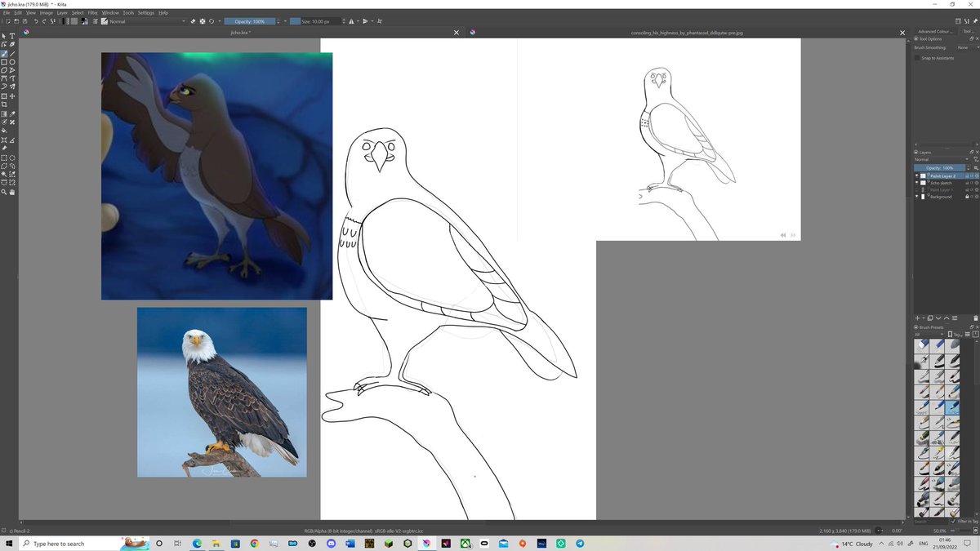Show hidden Paint Layer 1
Screen dimensions: 980x551
pyautogui.click(x=917, y=190)
